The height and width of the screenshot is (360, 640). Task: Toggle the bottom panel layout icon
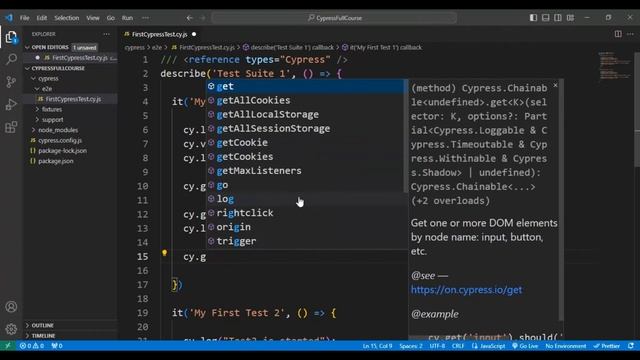[x=545, y=18]
